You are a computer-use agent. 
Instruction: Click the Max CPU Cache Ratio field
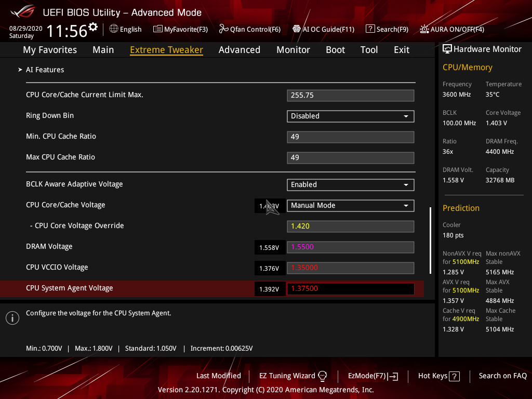(351, 157)
